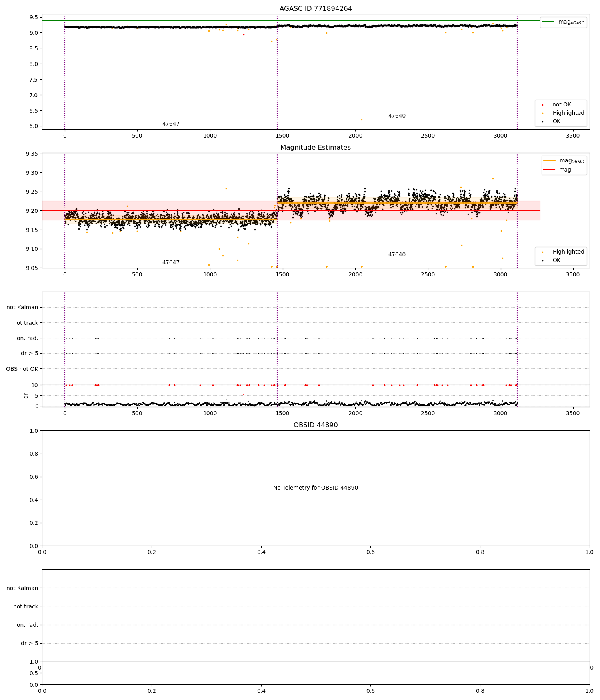Click the 'not OK' legend entry
The width and height of the screenshot is (600, 700).
pyautogui.click(x=562, y=105)
